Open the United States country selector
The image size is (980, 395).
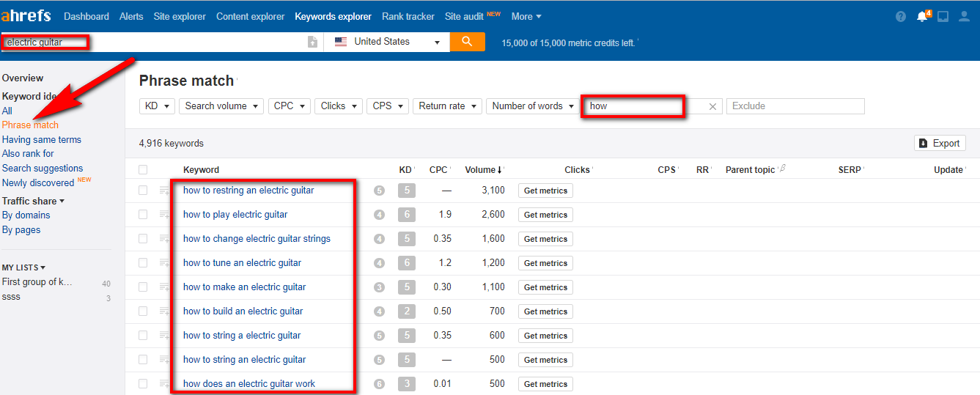pos(386,42)
